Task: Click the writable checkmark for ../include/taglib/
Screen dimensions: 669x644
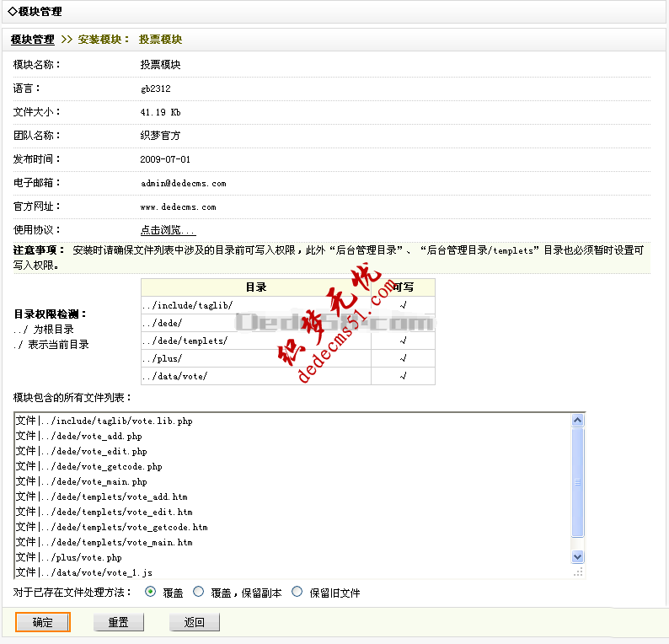Action: tap(404, 305)
